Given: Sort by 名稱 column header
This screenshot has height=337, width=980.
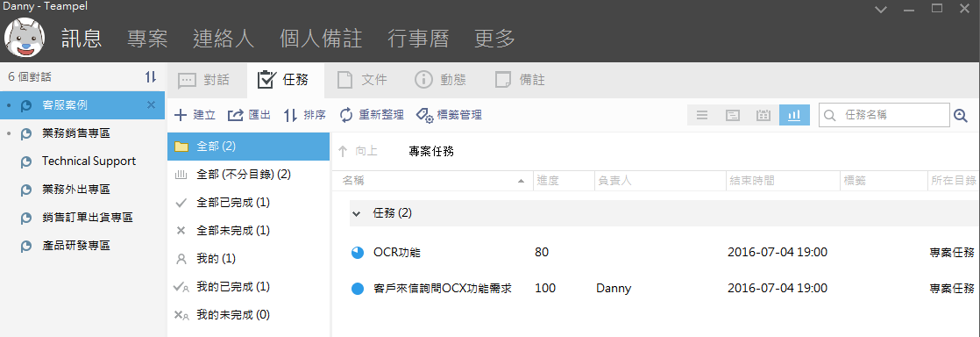Looking at the screenshot, I should 432,181.
